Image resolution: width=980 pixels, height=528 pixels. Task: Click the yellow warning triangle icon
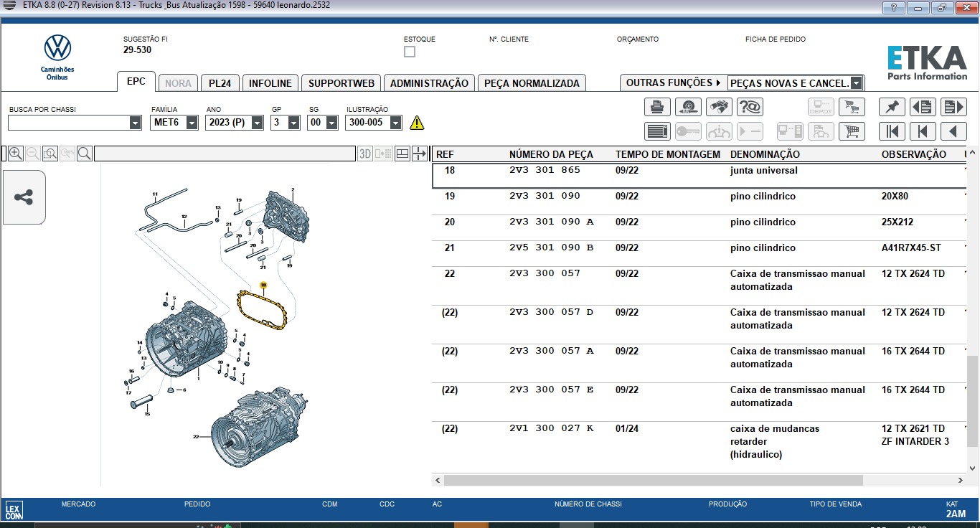[417, 123]
